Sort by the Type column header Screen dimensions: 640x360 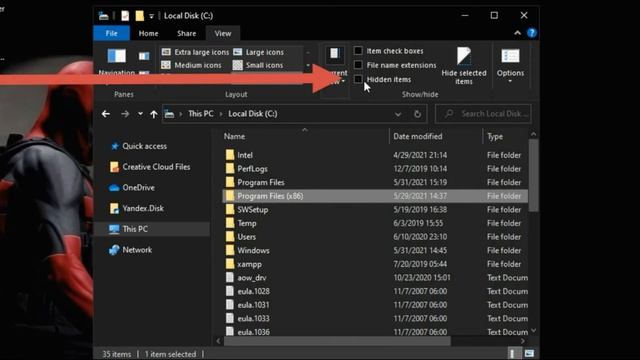pos(495,136)
